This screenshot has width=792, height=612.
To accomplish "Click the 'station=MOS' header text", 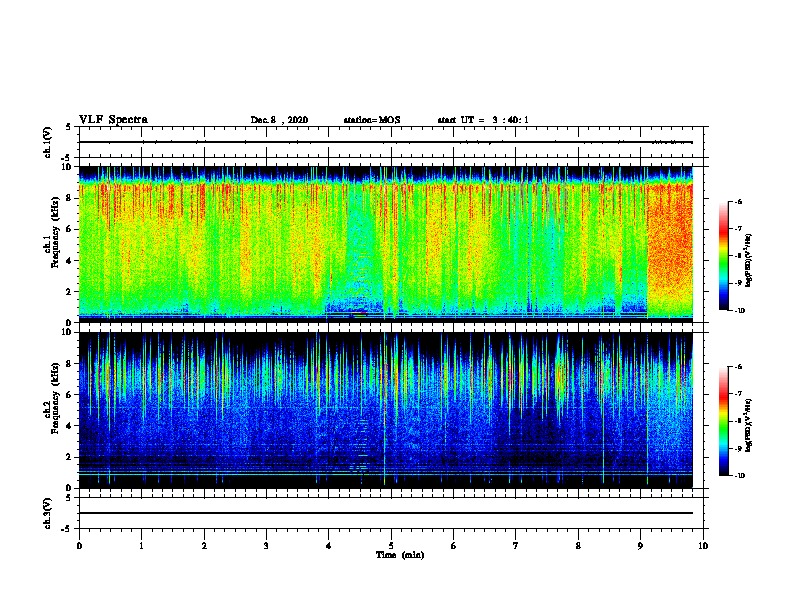I will tap(372, 120).
